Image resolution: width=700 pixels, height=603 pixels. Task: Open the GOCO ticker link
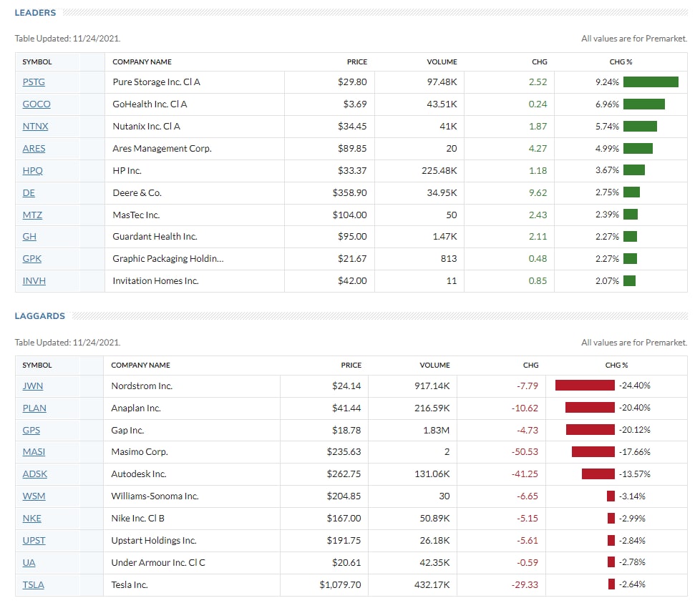[x=37, y=104]
